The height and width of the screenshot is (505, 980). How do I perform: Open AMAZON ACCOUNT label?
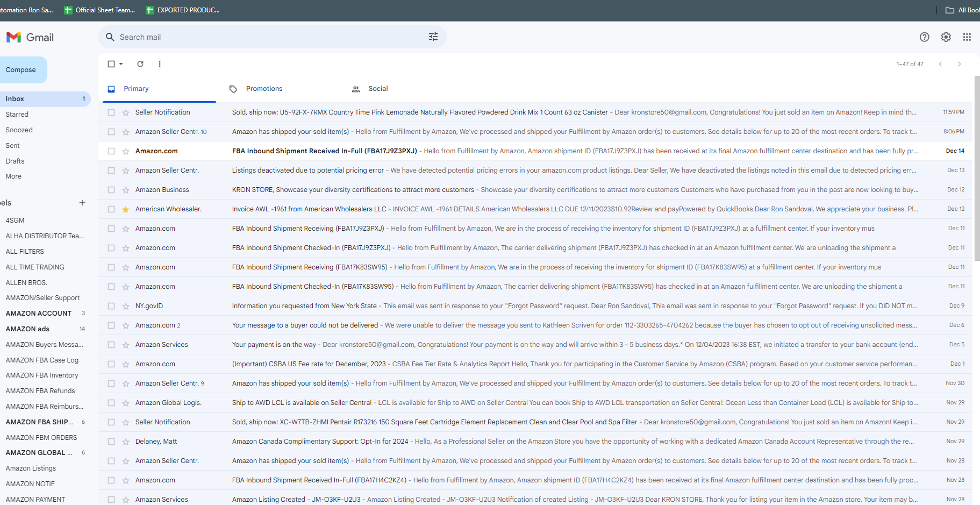click(39, 314)
